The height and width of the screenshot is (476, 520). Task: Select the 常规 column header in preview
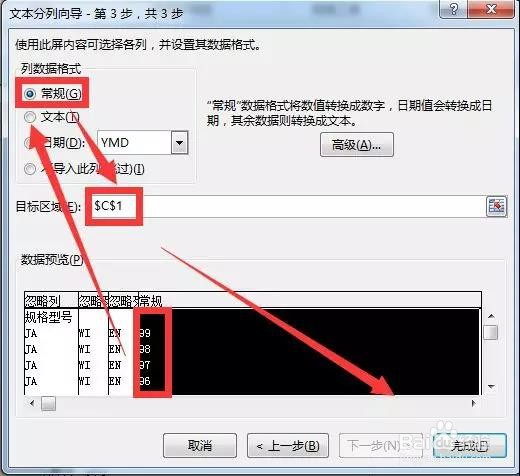[151, 301]
